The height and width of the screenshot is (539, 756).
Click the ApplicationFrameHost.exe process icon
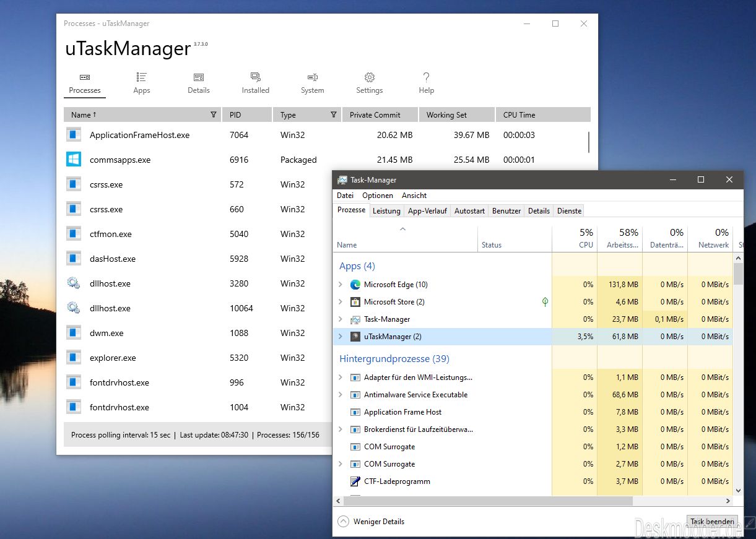(74, 135)
